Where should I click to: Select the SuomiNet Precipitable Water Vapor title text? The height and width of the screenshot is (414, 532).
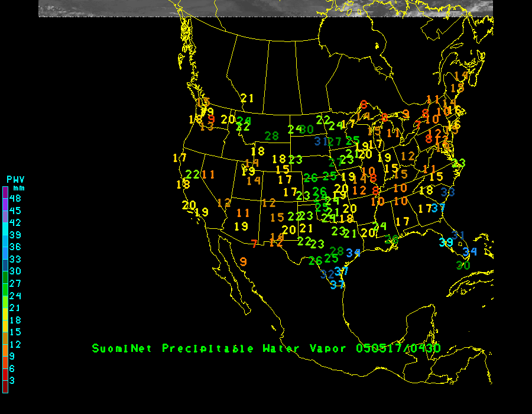pyautogui.click(x=219, y=348)
